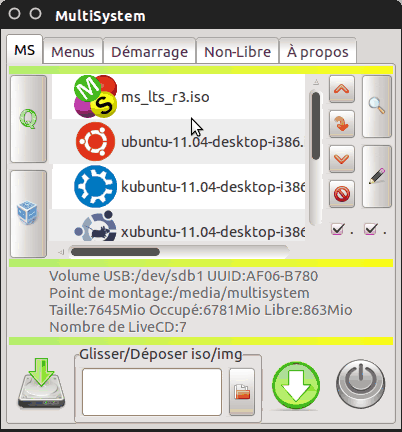Click the horizontal scrollbar thumb under the list

click(115, 252)
